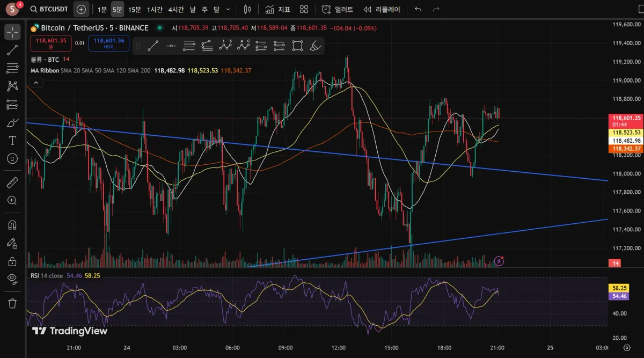The image size is (644, 358).
Task: Select the brush tool in sidebar
Action: click(12, 123)
